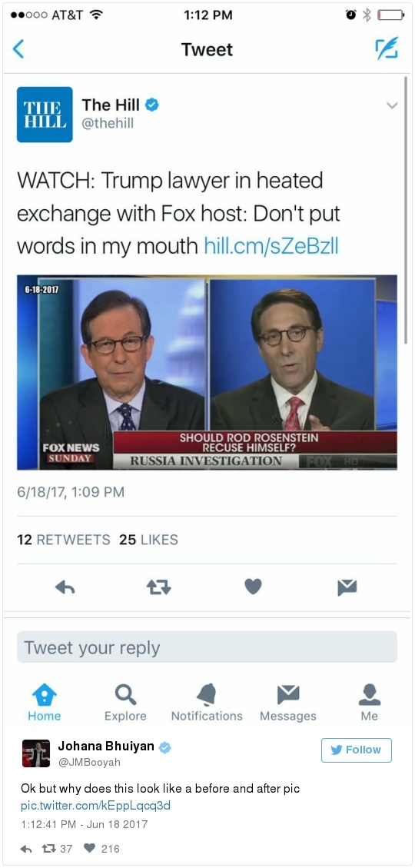Go back using the left chevron
This screenshot has height=868, width=415.
coord(18,49)
